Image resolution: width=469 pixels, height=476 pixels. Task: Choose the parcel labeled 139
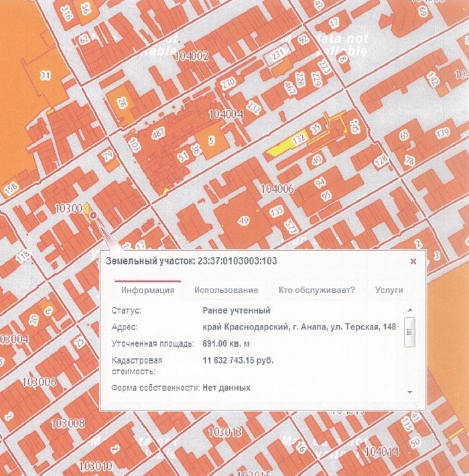[x=441, y=134]
